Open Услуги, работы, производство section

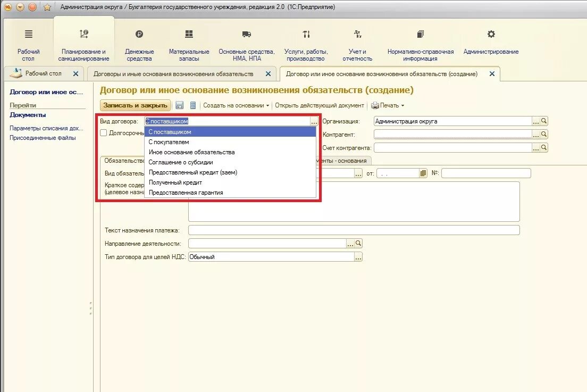click(x=306, y=45)
